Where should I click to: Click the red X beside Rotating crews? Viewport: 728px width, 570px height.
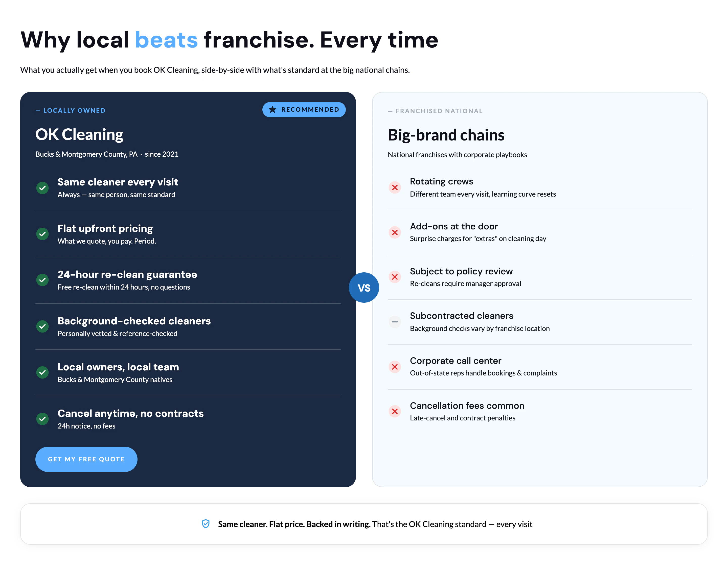395,187
